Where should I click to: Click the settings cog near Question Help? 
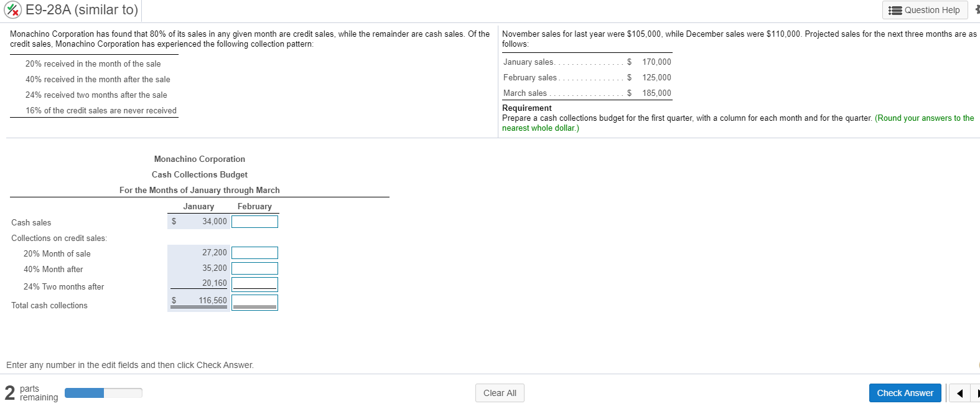tap(976, 10)
